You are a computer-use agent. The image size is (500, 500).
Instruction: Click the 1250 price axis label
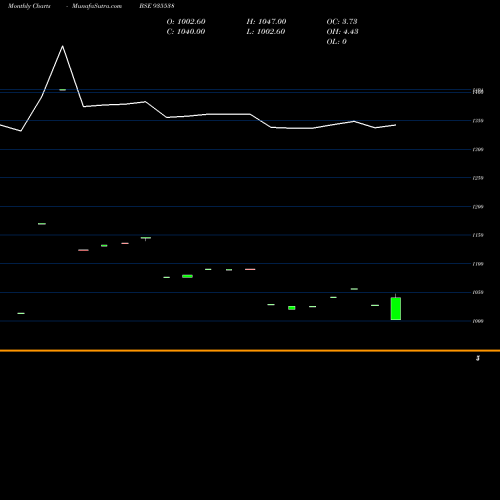pyautogui.click(x=478, y=178)
